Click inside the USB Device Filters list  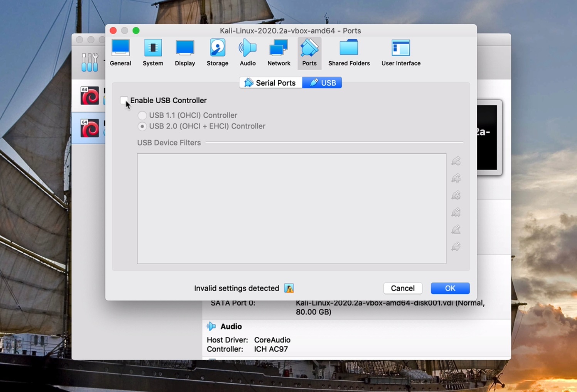pyautogui.click(x=292, y=209)
